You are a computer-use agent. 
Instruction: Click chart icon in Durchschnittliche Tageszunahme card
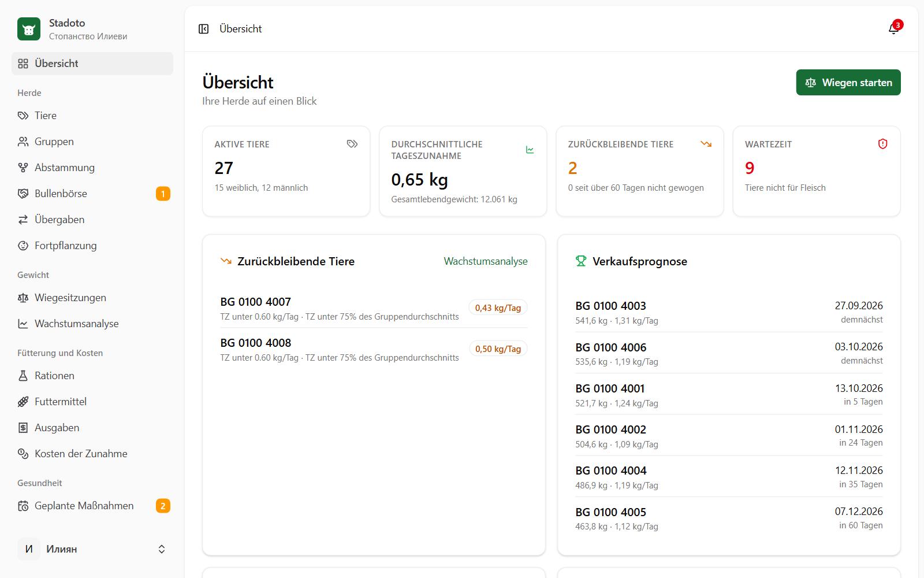530,150
